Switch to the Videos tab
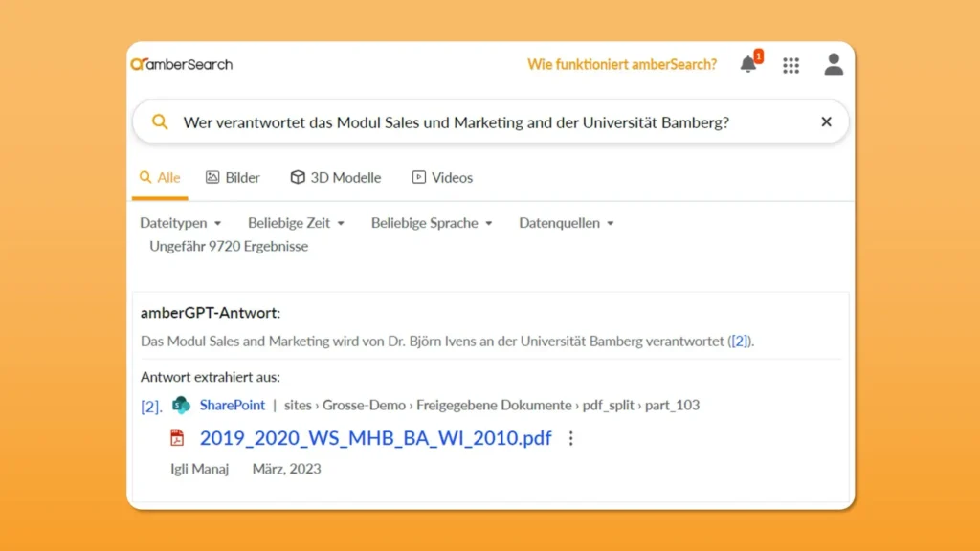 tap(441, 177)
